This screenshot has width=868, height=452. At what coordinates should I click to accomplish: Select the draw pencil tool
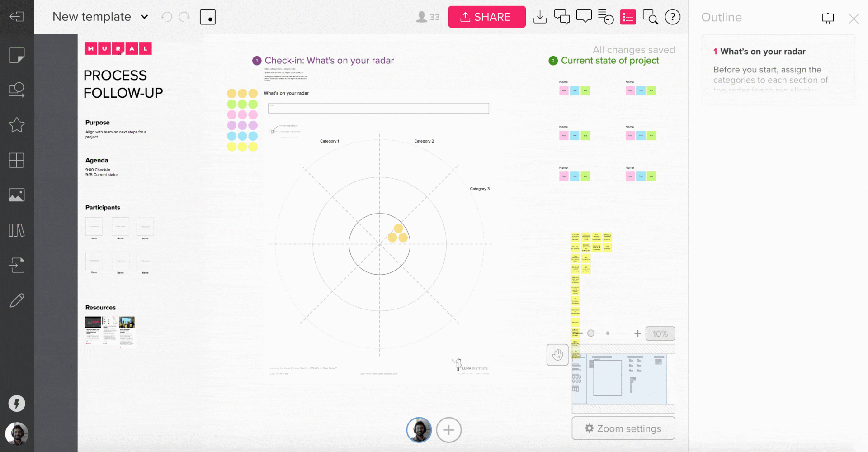coord(17,300)
